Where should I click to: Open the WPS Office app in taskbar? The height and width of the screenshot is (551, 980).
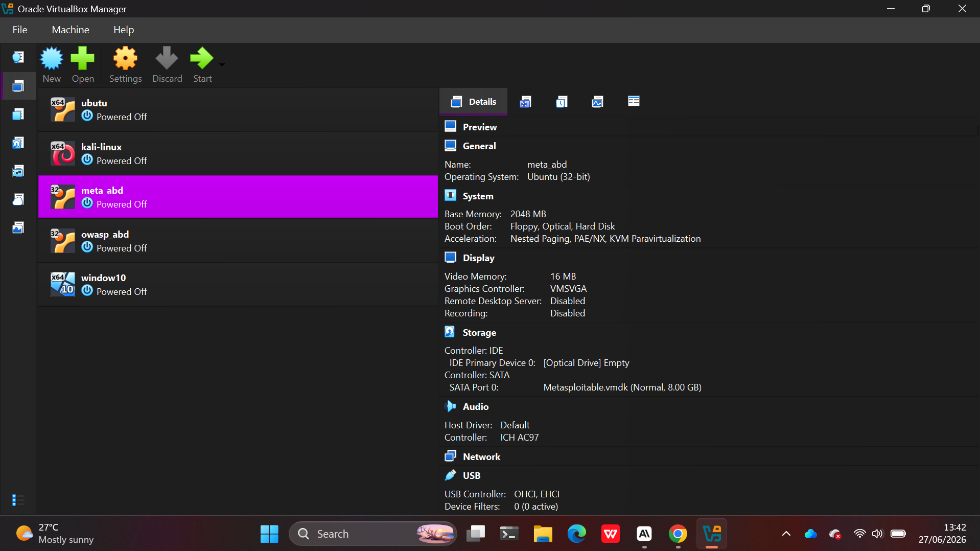610,534
